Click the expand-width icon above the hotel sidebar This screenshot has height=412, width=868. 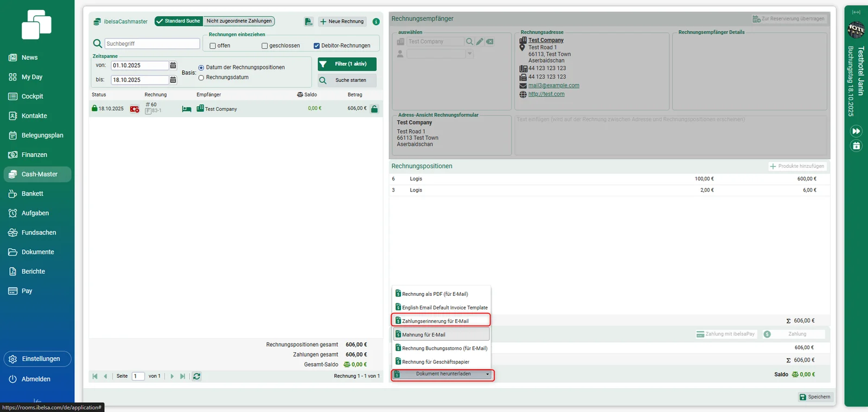coord(856,12)
